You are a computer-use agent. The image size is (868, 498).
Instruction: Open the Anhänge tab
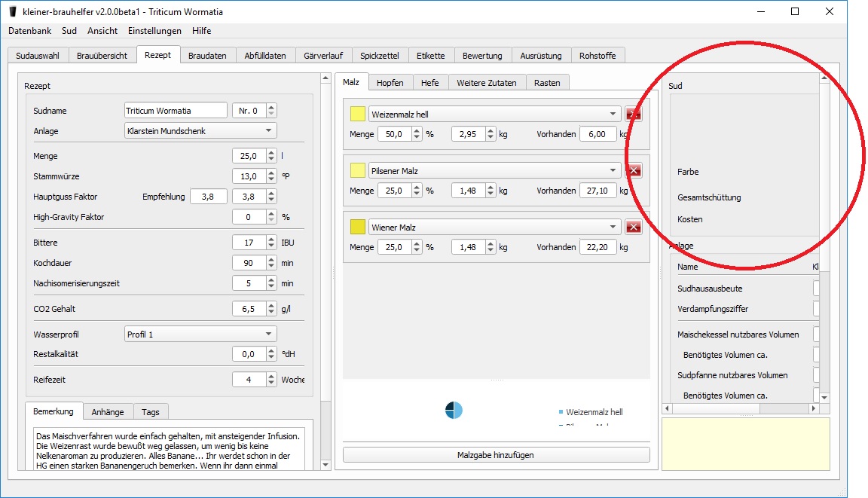pos(108,412)
